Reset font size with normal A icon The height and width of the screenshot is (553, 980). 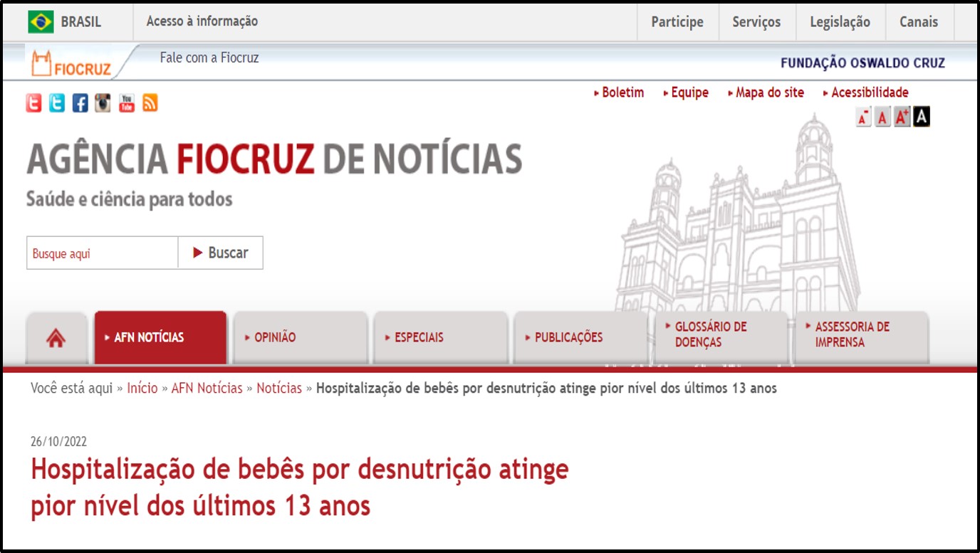[883, 117]
